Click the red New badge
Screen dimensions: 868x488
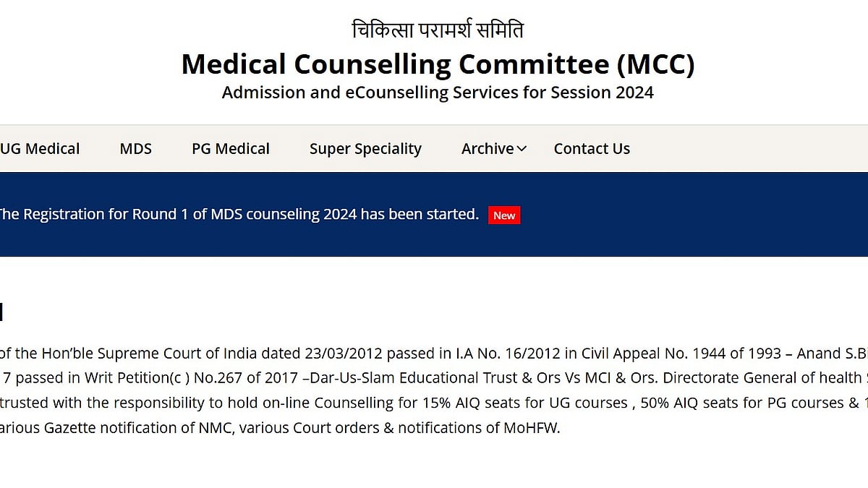[504, 215]
